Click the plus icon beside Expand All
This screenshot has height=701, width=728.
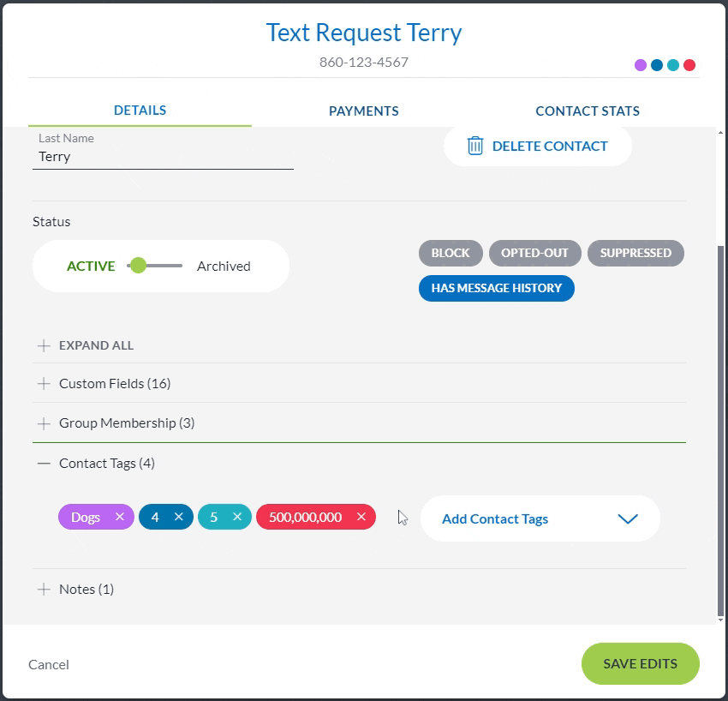(x=45, y=345)
